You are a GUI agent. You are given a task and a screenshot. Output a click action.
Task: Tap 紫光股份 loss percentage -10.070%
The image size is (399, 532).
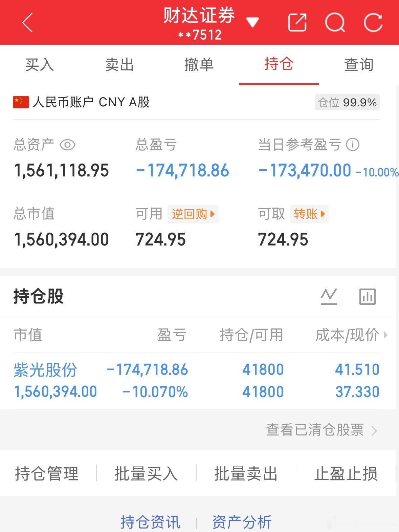point(155,392)
